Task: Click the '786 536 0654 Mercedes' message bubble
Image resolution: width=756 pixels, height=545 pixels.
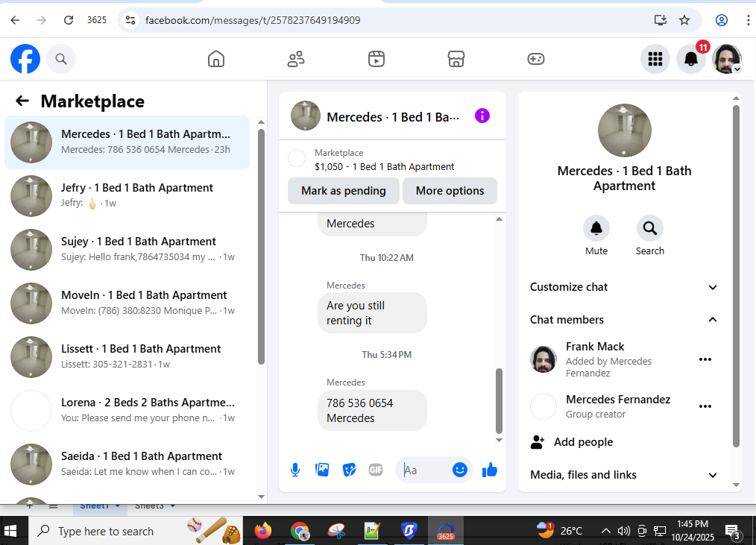Action: pos(372,411)
